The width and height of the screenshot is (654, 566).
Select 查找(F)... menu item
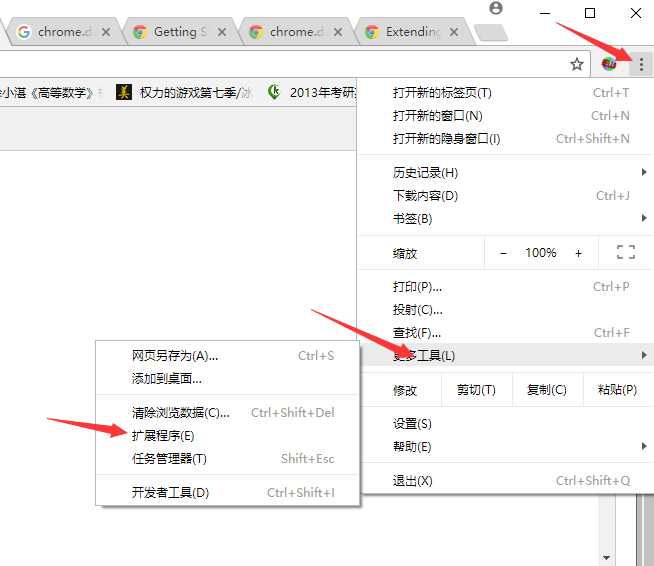pos(506,332)
